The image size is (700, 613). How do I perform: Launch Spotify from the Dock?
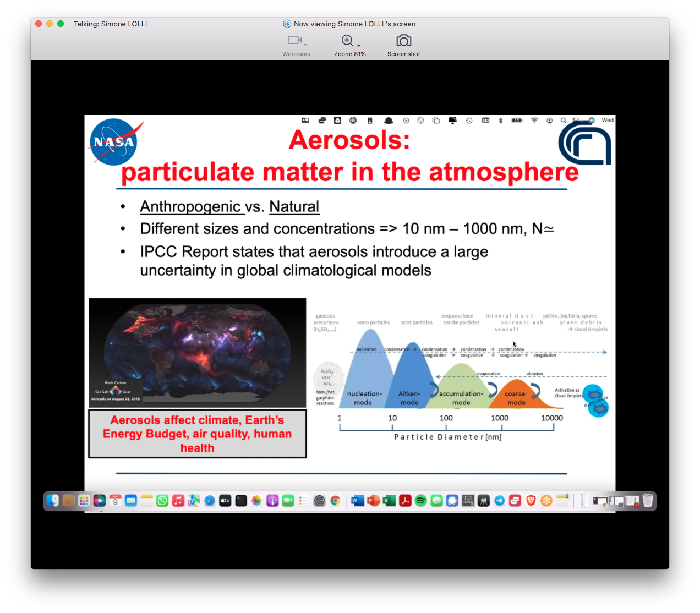pos(420,501)
